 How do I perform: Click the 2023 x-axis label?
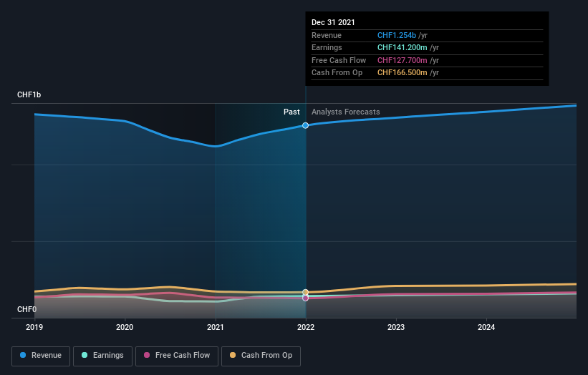tap(396, 327)
